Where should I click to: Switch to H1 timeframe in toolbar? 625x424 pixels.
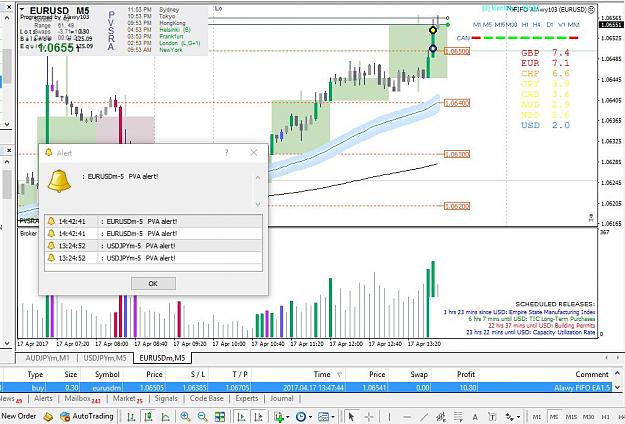click(605, 417)
